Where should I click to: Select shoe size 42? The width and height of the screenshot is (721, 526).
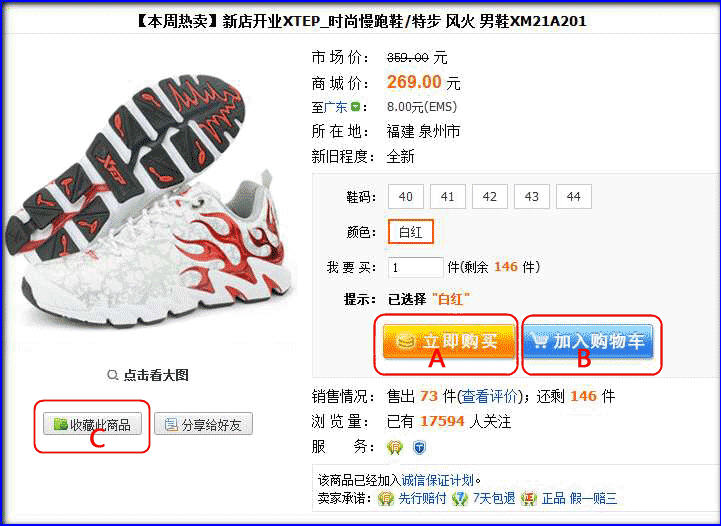490,197
